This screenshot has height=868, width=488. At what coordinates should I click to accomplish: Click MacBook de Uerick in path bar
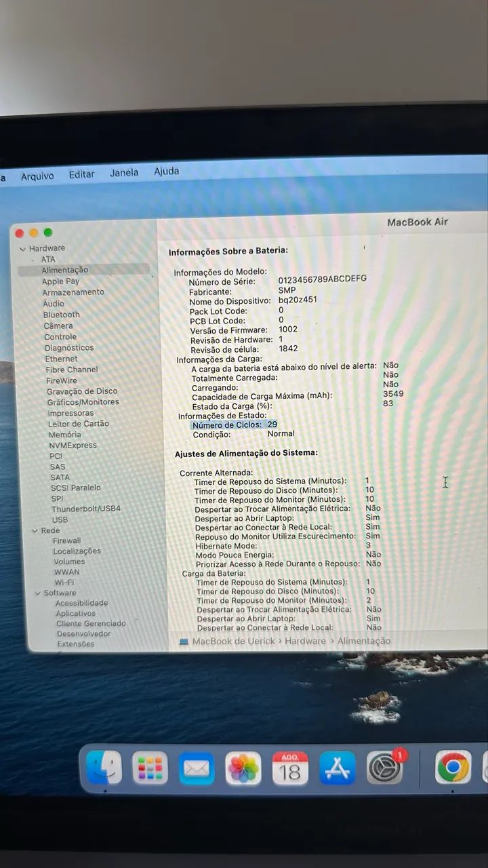(x=234, y=641)
